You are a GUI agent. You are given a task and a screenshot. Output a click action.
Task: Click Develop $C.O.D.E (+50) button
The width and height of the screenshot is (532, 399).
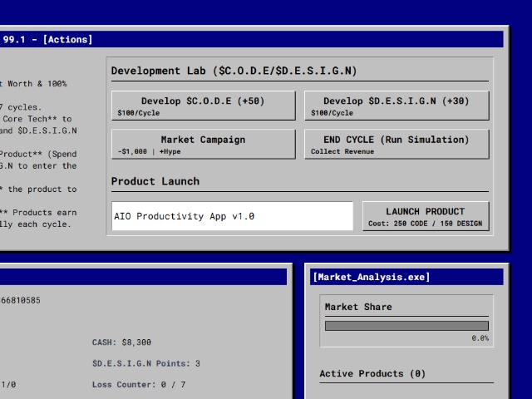pyautogui.click(x=204, y=106)
